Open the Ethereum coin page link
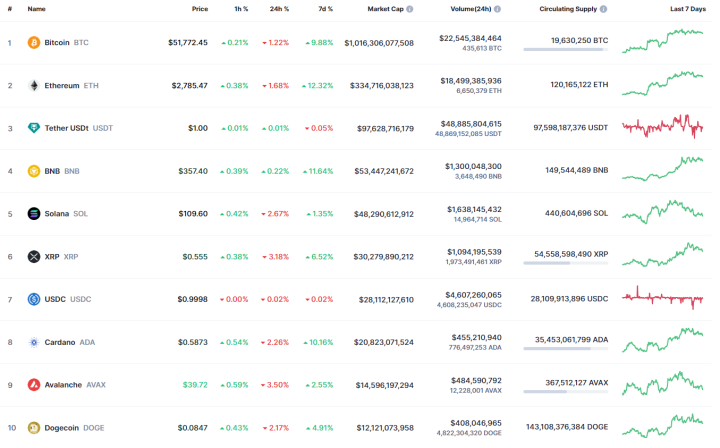 pos(71,85)
